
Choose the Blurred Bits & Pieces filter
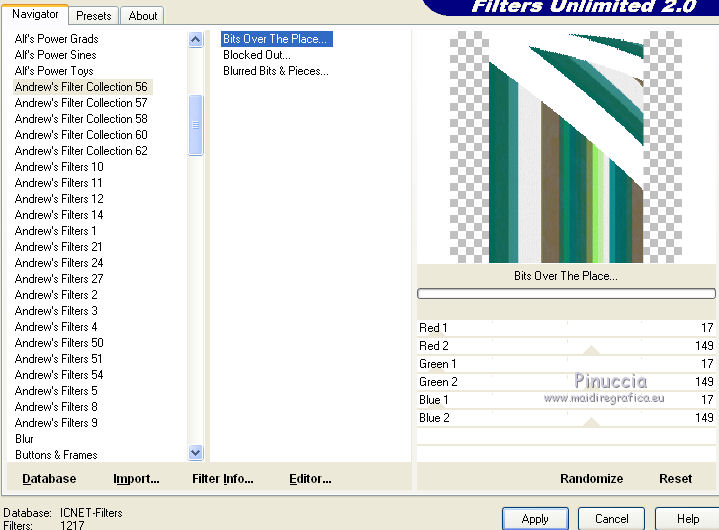point(276,71)
